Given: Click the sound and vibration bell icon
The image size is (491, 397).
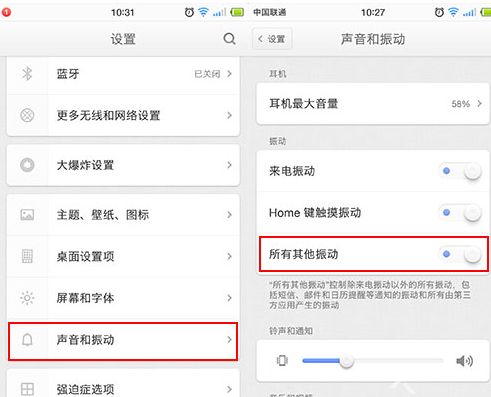Looking at the screenshot, I should pyautogui.click(x=27, y=340).
